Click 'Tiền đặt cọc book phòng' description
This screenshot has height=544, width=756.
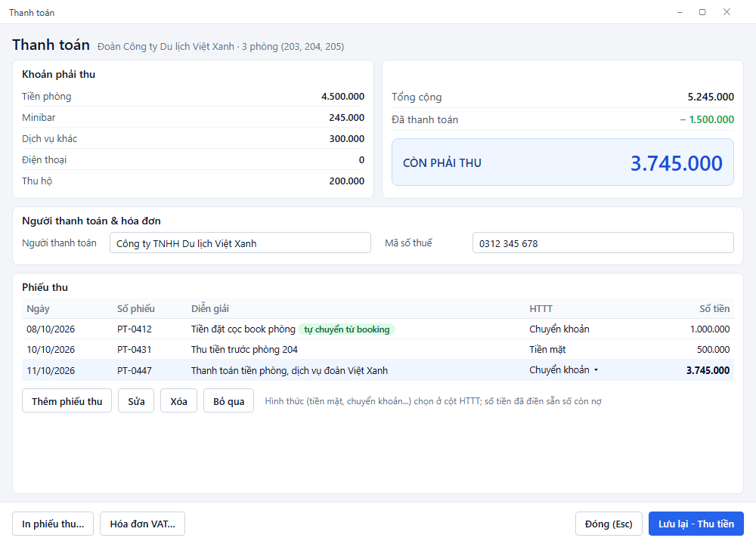[243, 329]
